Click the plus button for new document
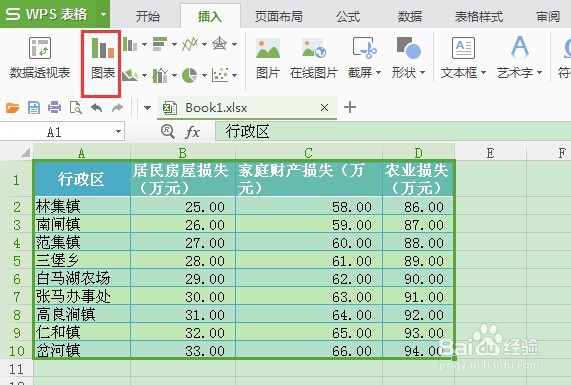This screenshot has height=385, width=571. click(x=350, y=107)
